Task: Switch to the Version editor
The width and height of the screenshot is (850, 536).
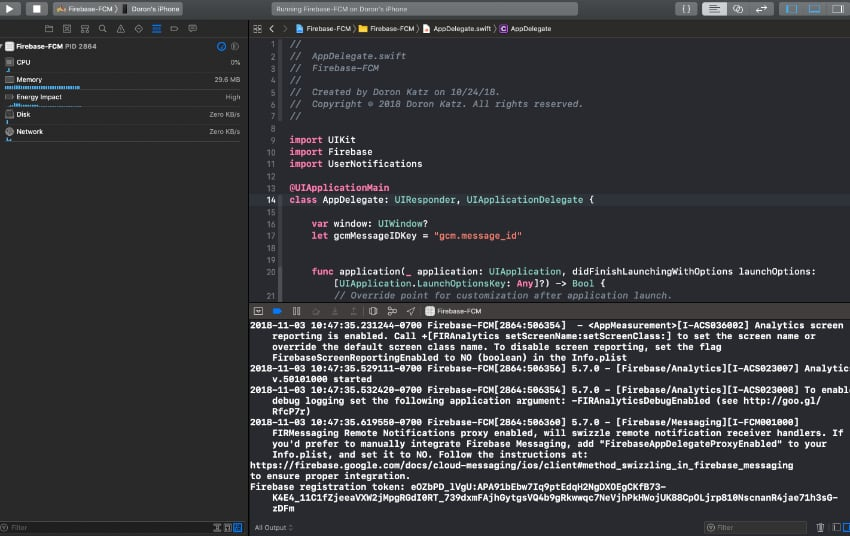Action: point(761,9)
